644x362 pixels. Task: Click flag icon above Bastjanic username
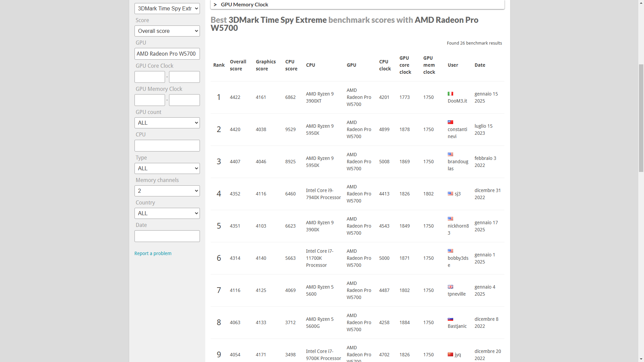tap(450, 319)
